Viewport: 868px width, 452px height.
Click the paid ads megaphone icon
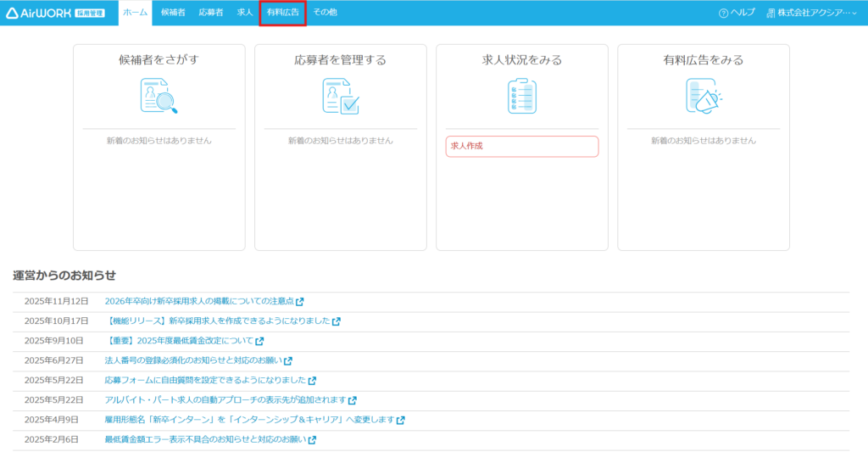(x=703, y=96)
